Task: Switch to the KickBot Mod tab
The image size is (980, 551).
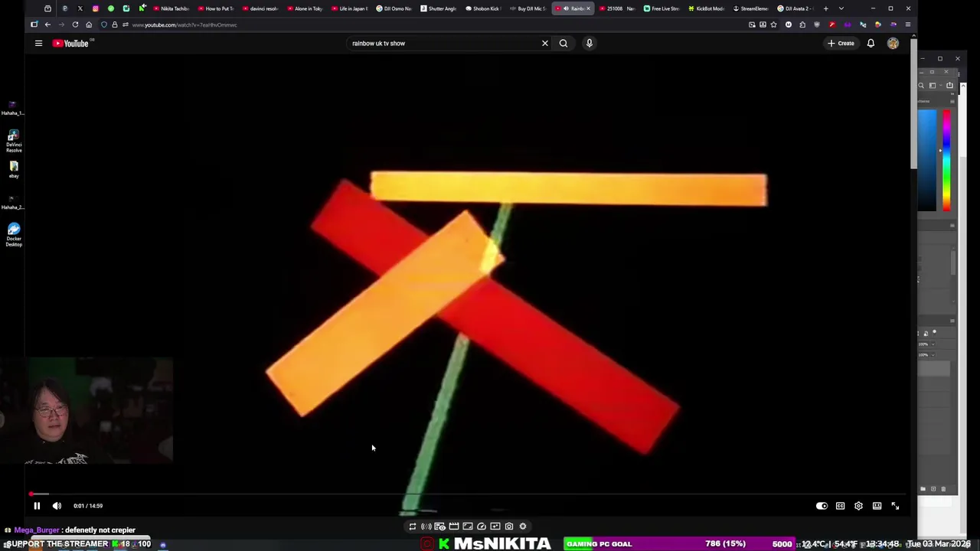Action: point(706,8)
